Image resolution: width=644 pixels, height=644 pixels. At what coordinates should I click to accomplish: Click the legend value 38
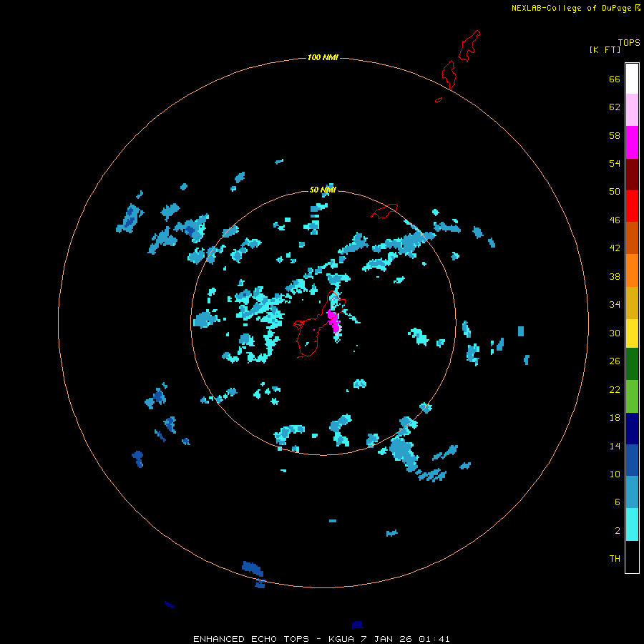tap(615, 276)
